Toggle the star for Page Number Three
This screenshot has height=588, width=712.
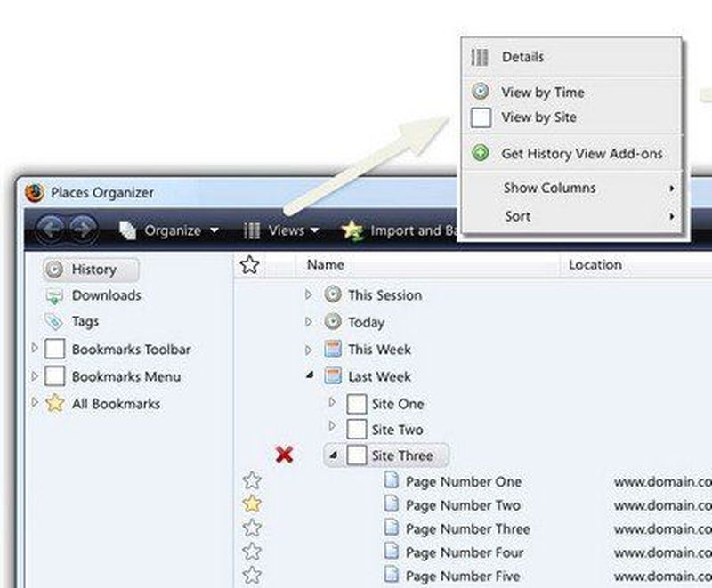[252, 528]
